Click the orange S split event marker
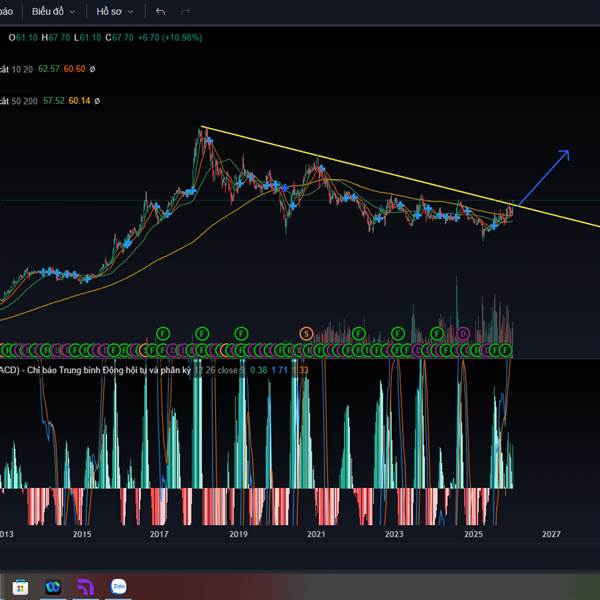 coord(306,334)
